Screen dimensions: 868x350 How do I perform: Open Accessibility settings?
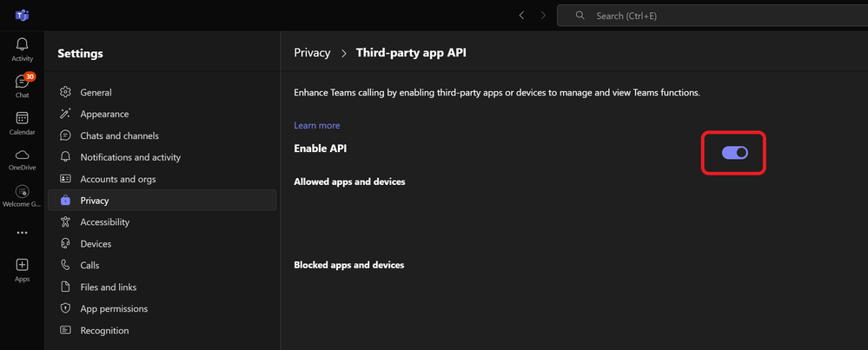pyautogui.click(x=162, y=221)
